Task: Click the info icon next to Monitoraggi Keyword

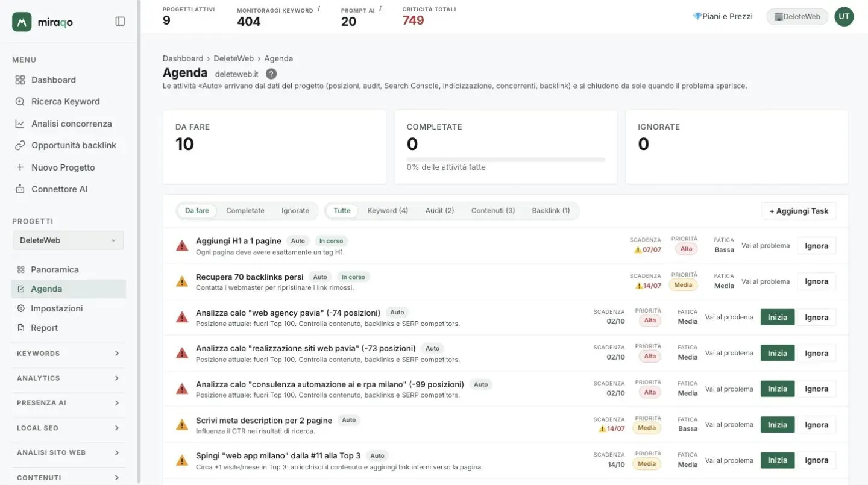Action: (319, 9)
